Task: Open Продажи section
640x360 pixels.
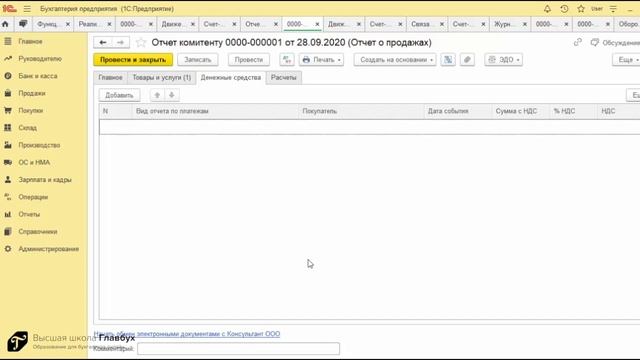Action: 32,93
